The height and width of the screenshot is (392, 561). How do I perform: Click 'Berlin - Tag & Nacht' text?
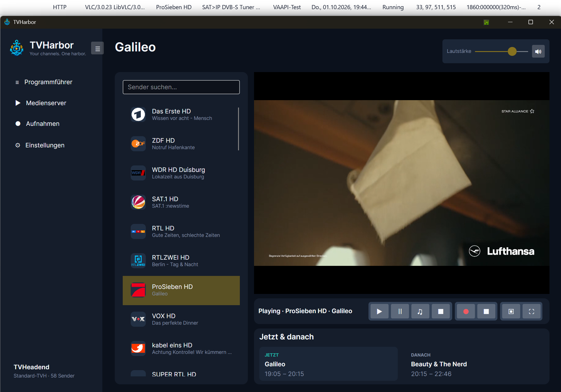click(x=175, y=264)
